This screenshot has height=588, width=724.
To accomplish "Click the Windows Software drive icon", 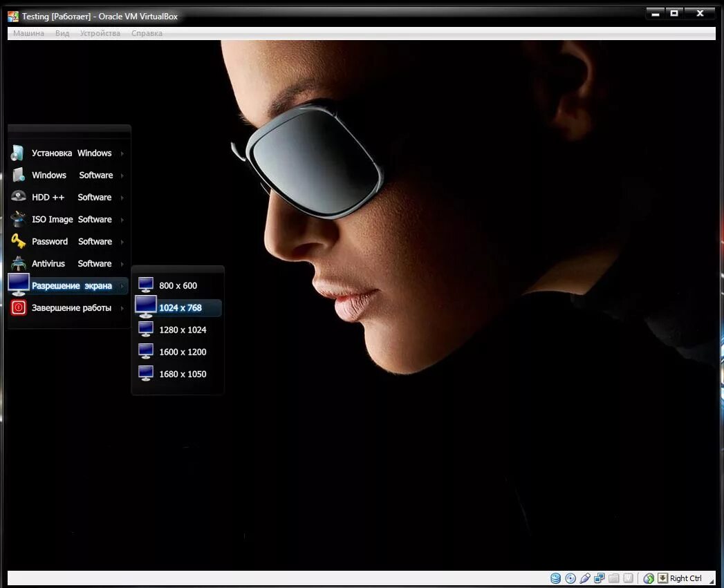I will [19, 175].
